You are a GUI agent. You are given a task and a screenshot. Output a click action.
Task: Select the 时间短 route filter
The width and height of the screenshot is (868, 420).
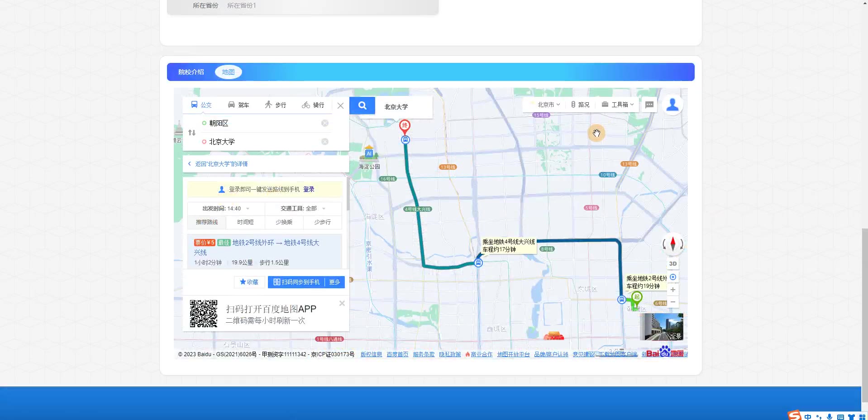point(245,222)
